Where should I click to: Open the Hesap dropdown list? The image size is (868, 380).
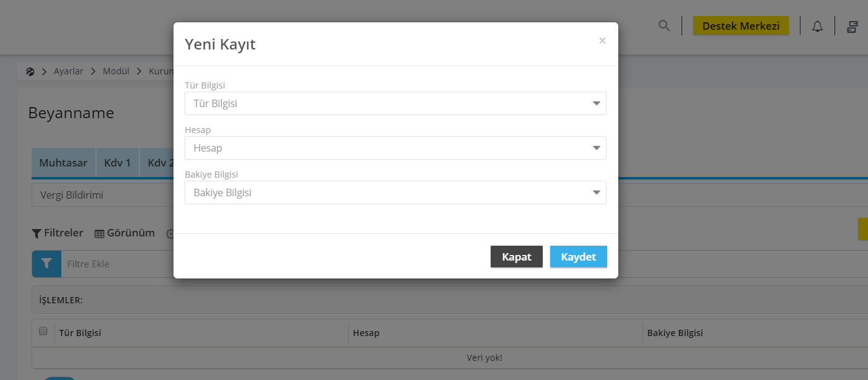(395, 148)
